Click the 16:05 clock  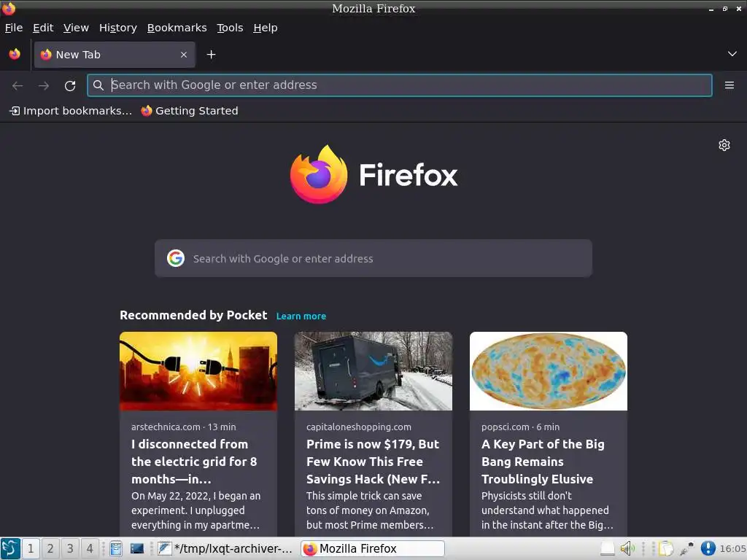tap(732, 548)
